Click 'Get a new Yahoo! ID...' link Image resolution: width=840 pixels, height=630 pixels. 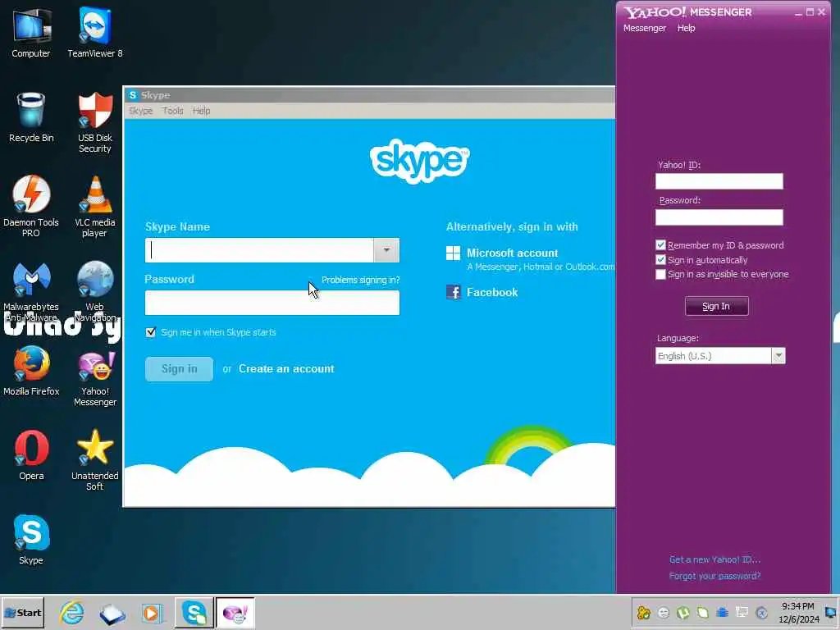[714, 559]
